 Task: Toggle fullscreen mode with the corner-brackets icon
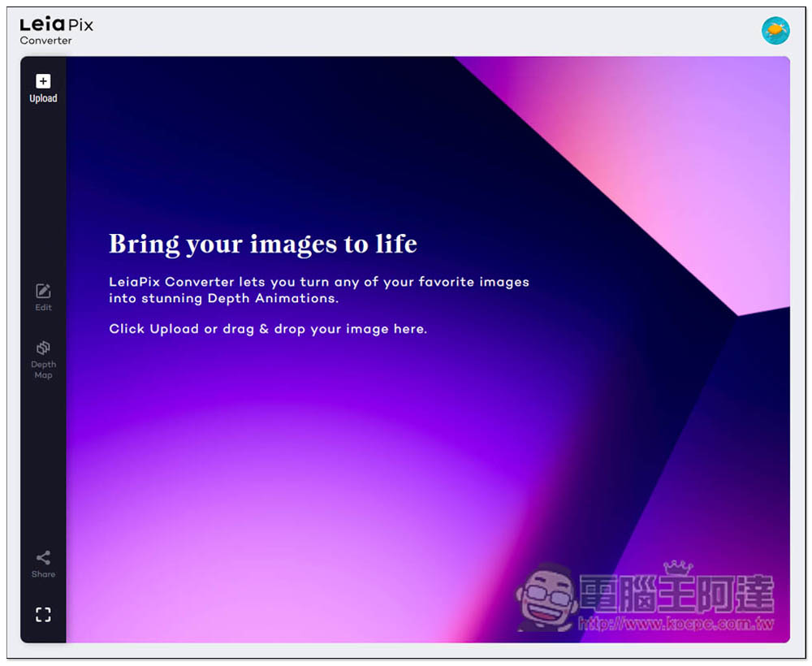tap(43, 615)
